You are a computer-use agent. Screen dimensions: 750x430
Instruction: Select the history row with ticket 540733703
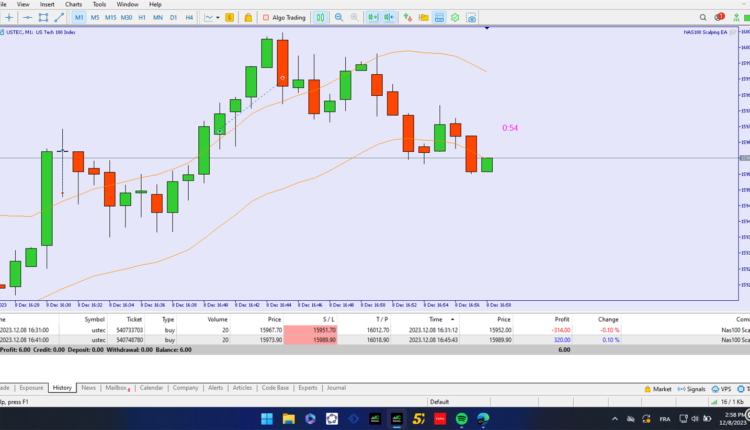tap(128, 329)
